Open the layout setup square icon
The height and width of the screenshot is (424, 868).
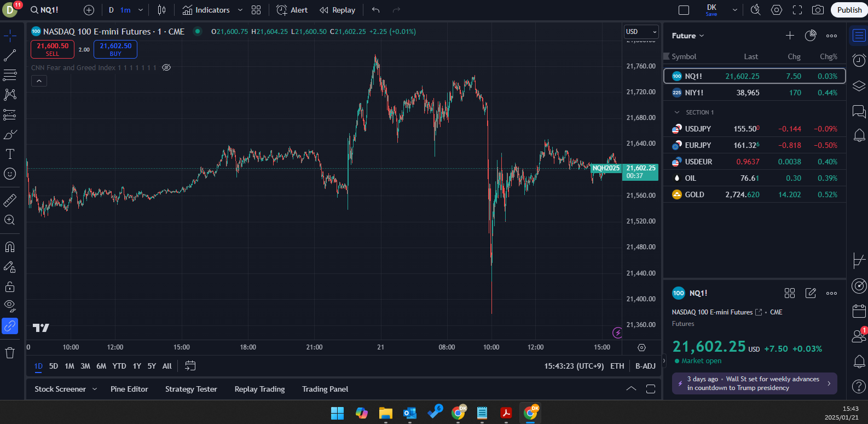click(x=684, y=10)
